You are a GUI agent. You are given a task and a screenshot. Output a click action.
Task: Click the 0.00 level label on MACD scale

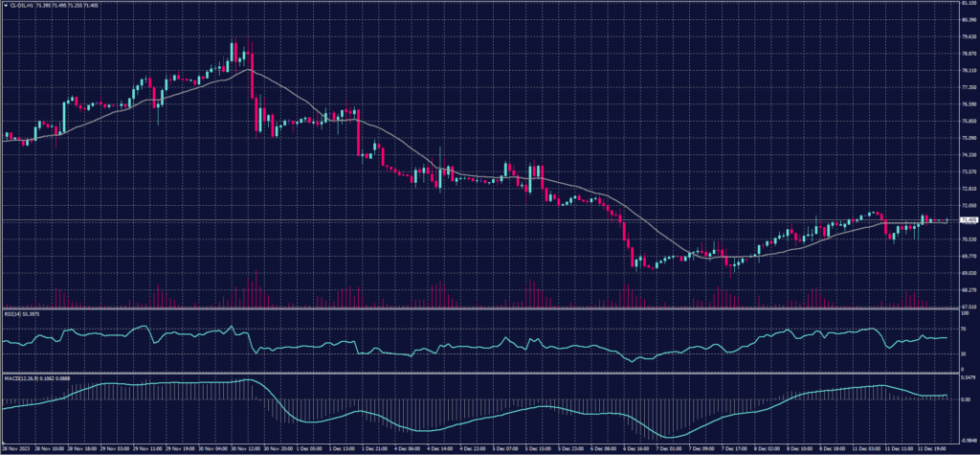[965, 398]
